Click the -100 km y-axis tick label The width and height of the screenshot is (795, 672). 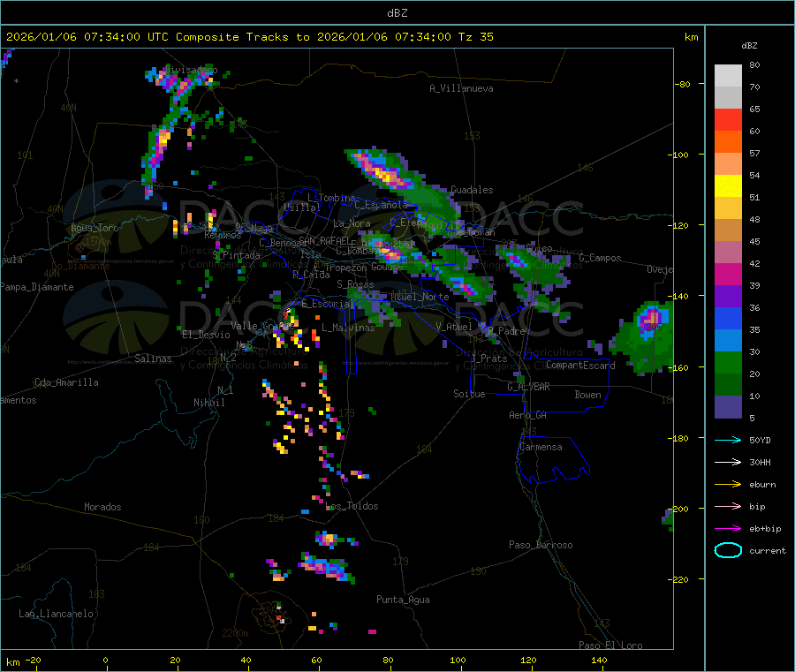coord(678,155)
